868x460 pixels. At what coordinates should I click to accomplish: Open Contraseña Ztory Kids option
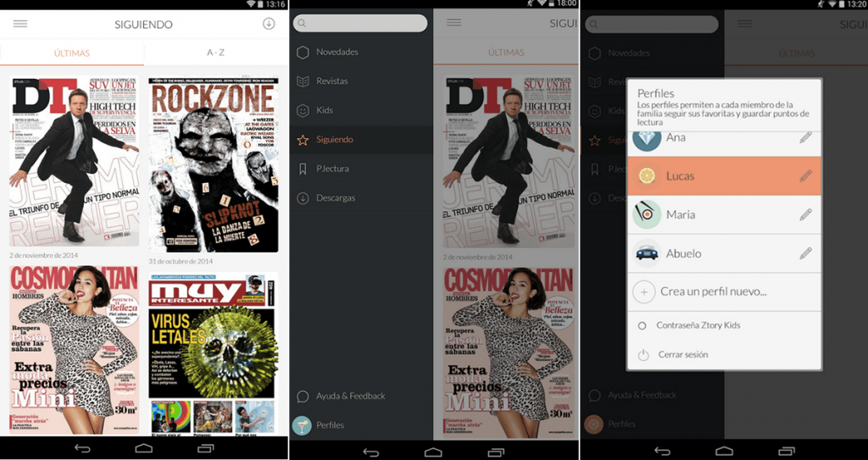click(724, 325)
